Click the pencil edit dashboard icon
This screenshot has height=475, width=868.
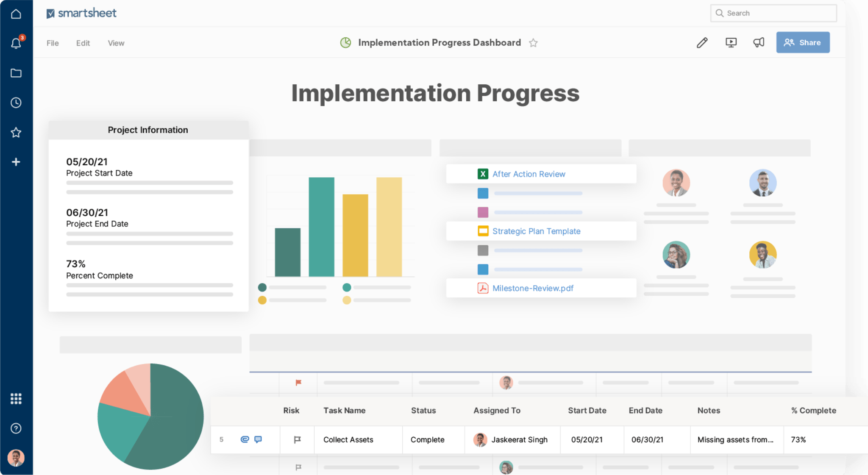[x=702, y=43]
